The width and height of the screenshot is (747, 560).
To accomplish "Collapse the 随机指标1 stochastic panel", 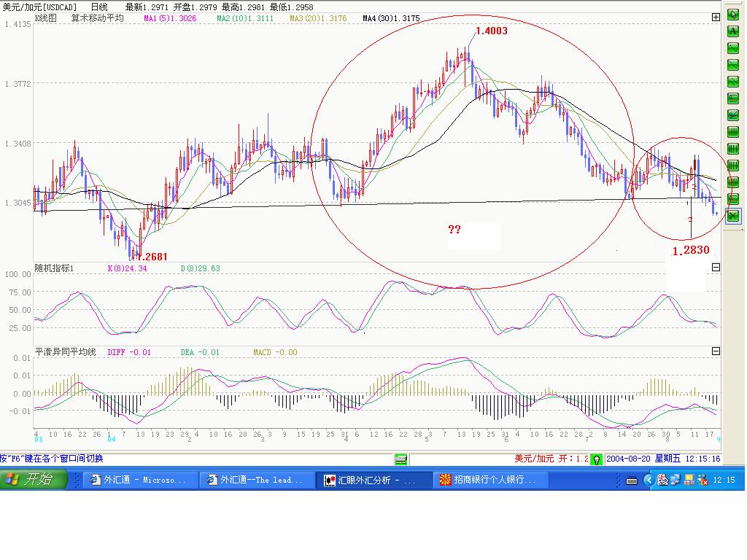I will click(716, 267).
